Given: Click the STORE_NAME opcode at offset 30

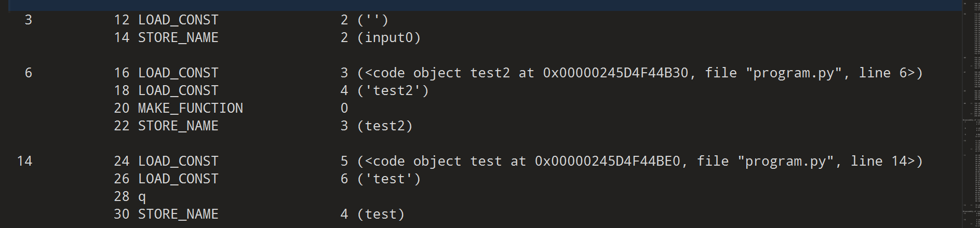Looking at the screenshot, I should click(178, 214).
